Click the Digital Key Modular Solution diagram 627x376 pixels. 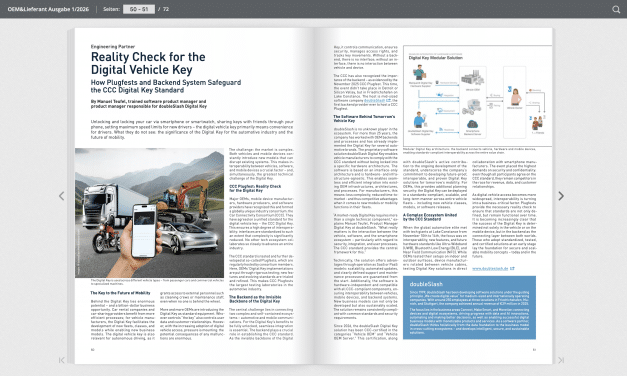click(477, 96)
